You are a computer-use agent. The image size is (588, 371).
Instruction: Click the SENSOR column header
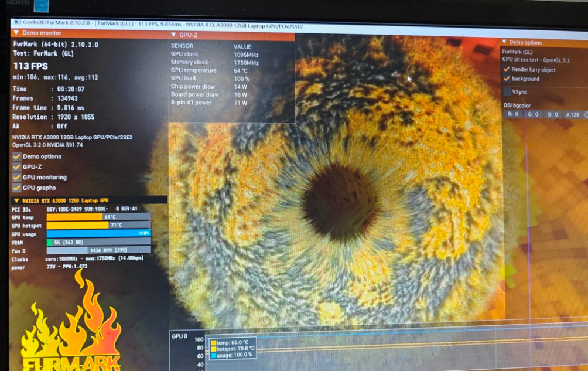click(182, 46)
